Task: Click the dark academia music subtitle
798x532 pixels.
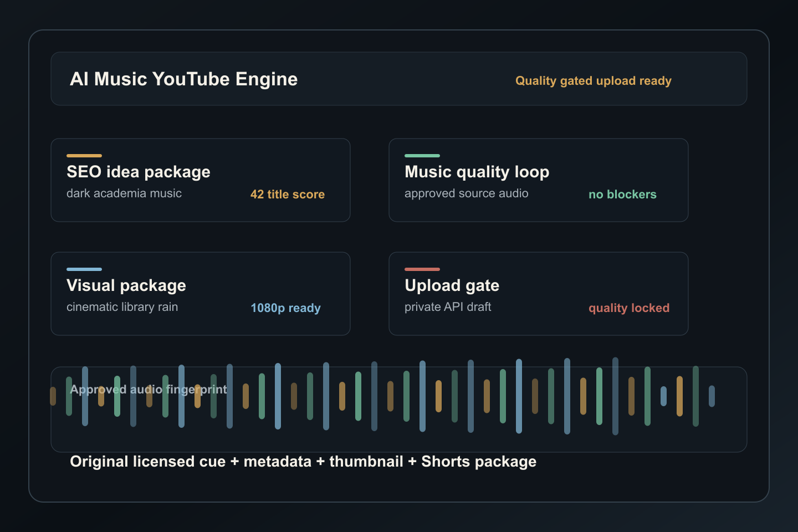Action: (x=124, y=193)
